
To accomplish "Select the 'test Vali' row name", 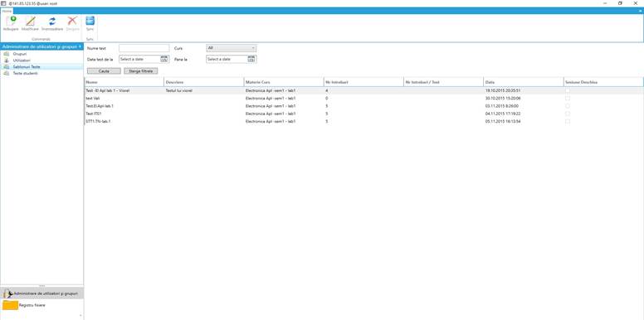I will click(x=93, y=99).
